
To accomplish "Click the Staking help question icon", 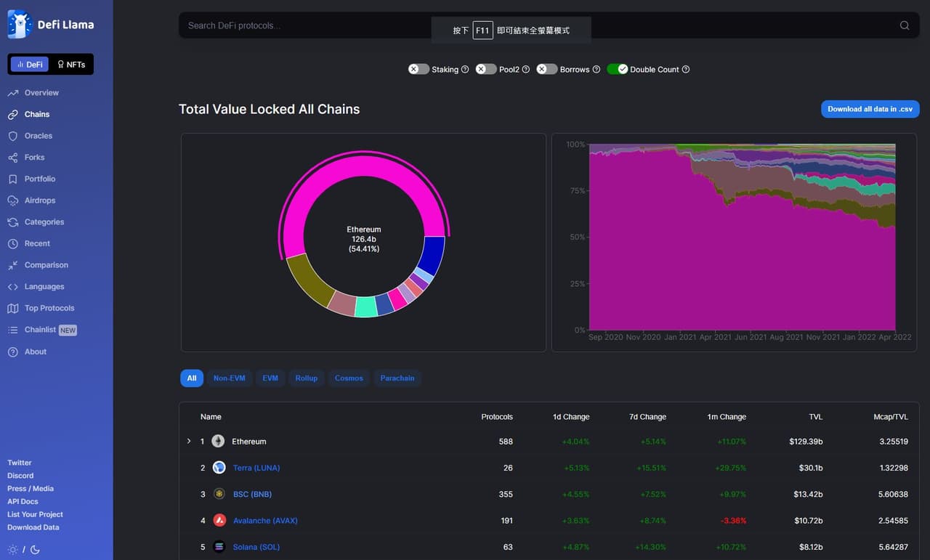I will pos(465,70).
